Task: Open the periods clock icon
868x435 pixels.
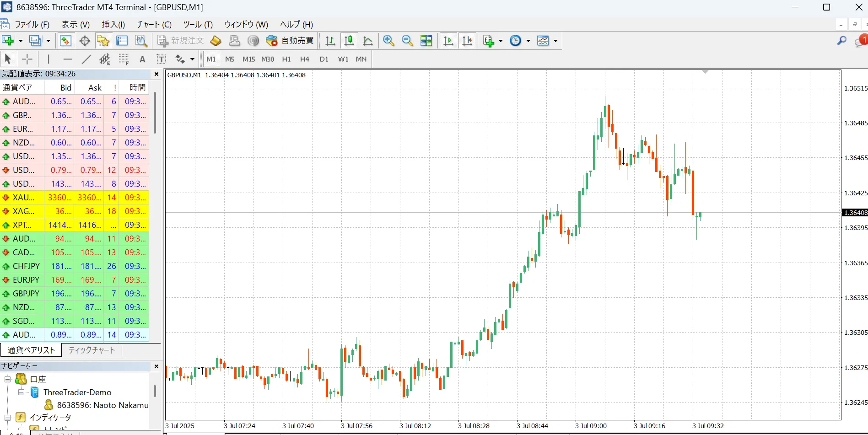Action: click(516, 41)
